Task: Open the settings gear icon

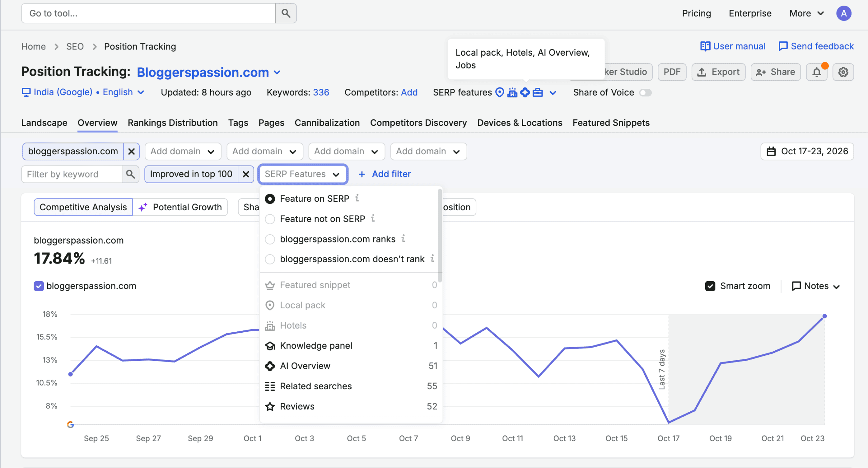Action: (x=843, y=72)
